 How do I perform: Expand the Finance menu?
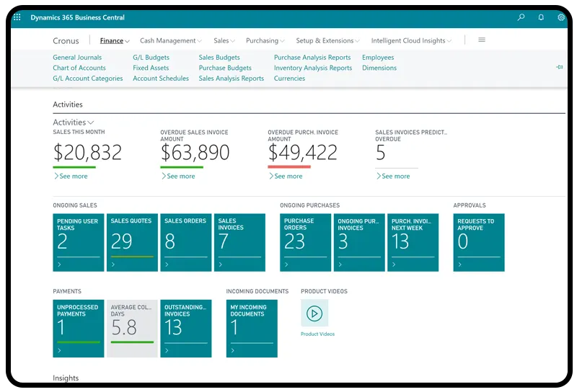(x=115, y=41)
